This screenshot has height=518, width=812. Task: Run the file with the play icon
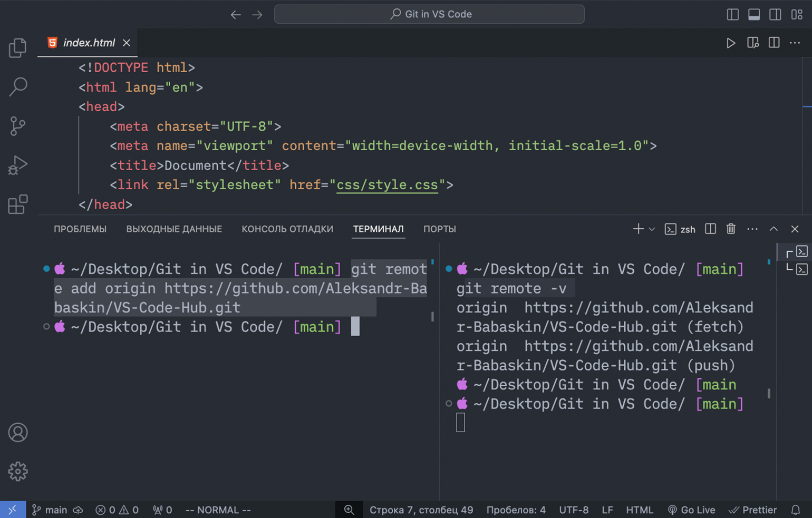pos(731,43)
